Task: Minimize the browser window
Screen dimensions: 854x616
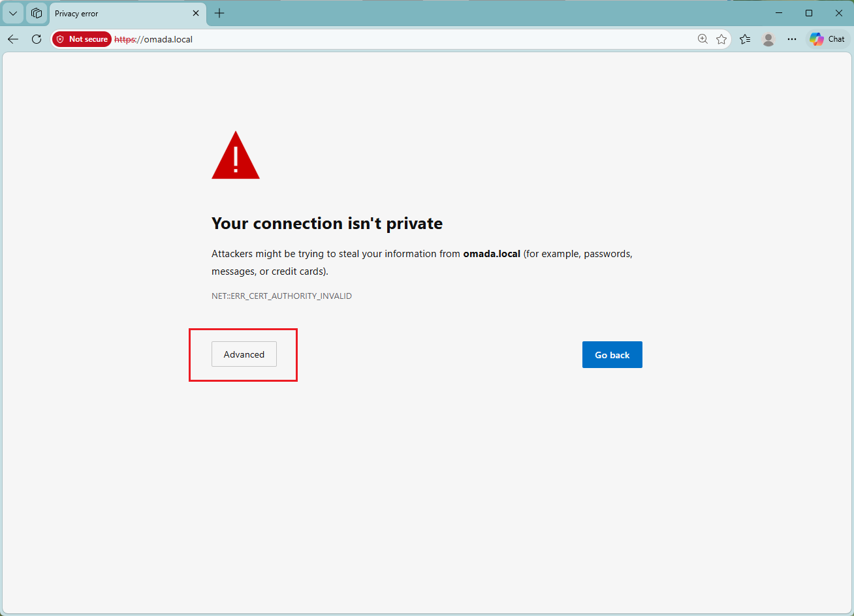Action: tap(779, 13)
